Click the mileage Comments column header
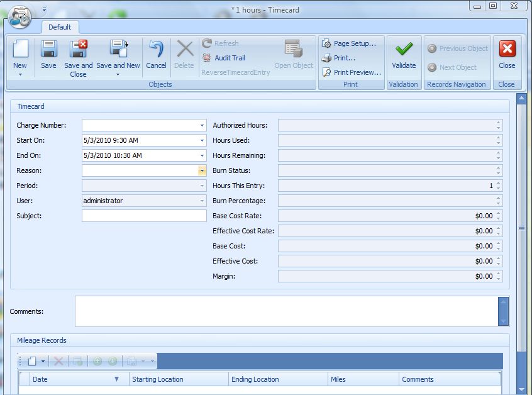Viewport: 532px width, 395px height. click(x=450, y=379)
